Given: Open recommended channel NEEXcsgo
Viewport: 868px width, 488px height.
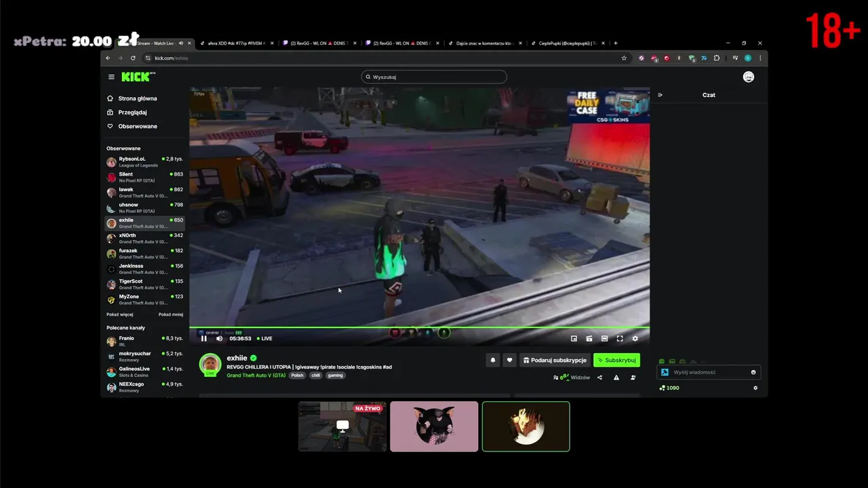Looking at the screenshot, I should 144,387.
